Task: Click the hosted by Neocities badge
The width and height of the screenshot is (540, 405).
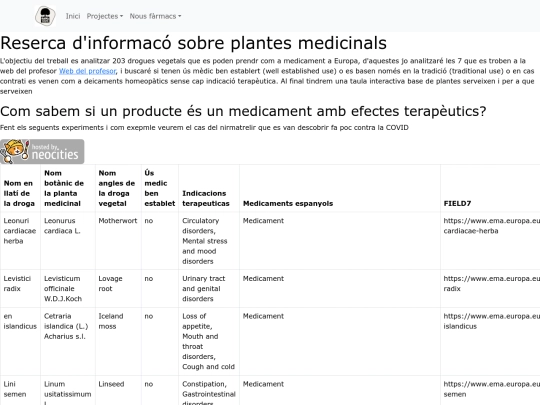Action: 42,152
